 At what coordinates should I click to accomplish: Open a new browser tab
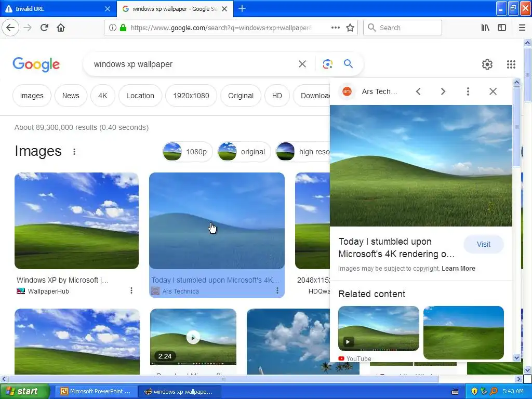click(x=242, y=8)
